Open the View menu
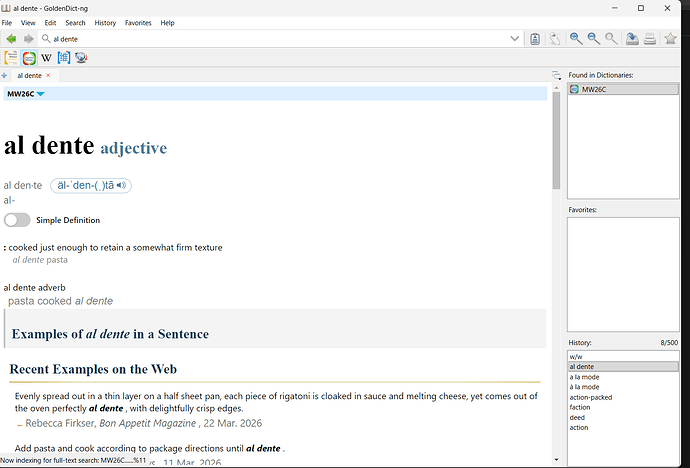The height and width of the screenshot is (468, 690). coord(28,23)
